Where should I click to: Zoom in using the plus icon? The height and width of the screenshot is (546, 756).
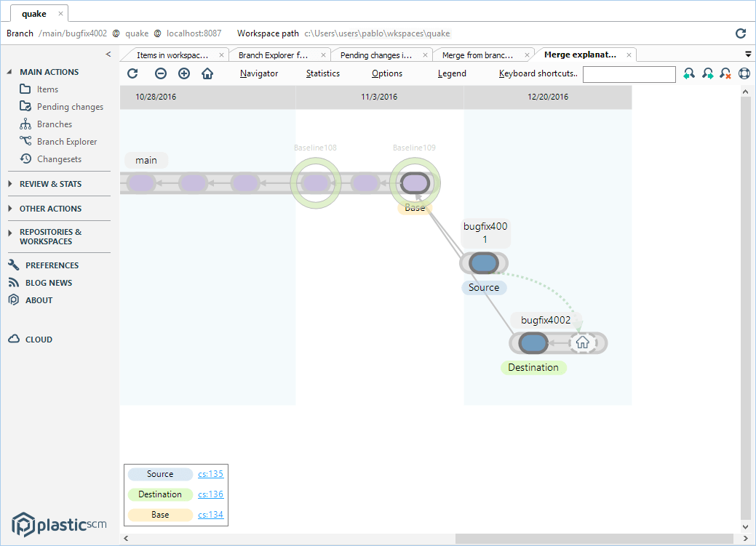tap(184, 73)
